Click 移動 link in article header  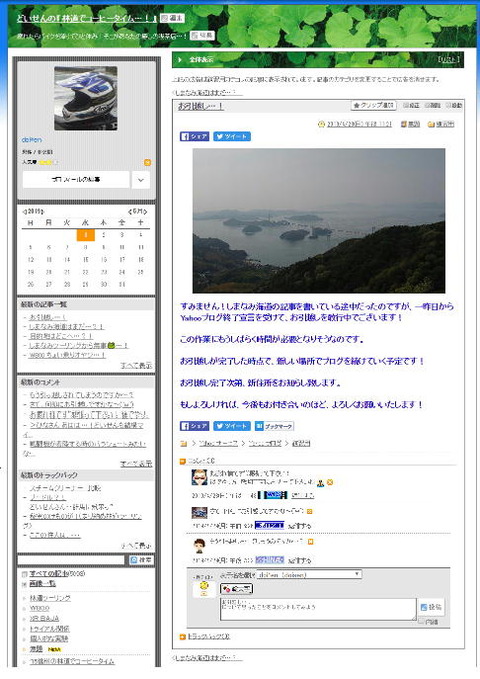[454, 105]
